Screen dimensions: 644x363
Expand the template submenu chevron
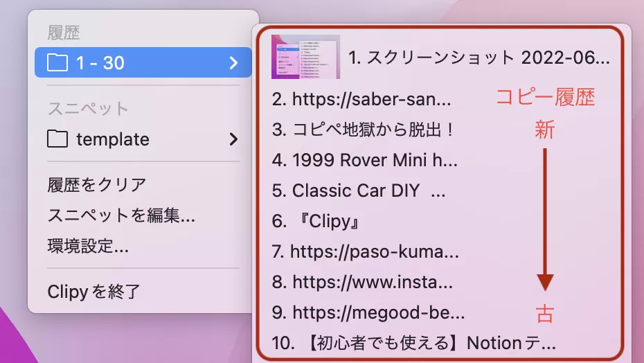pos(233,139)
